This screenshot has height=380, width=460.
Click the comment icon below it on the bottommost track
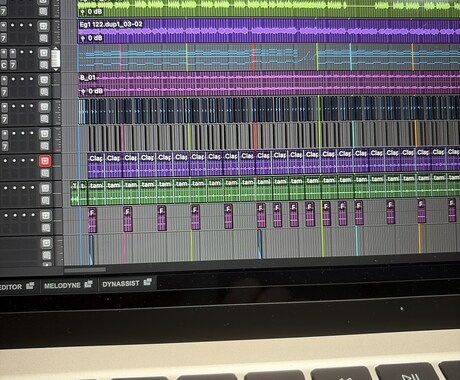(x=47, y=255)
